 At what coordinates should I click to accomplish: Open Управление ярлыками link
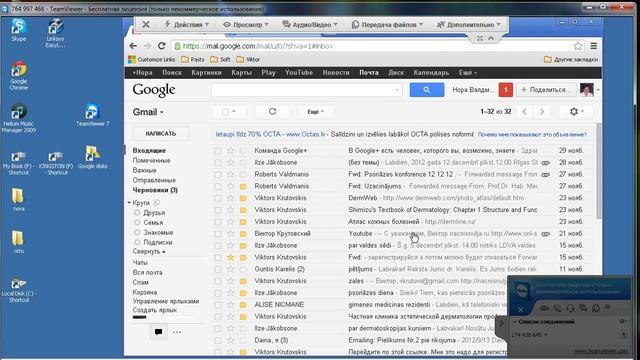166,301
